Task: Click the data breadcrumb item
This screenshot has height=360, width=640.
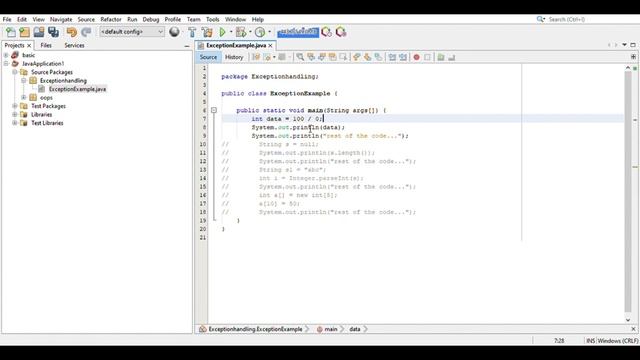Action: 355,329
